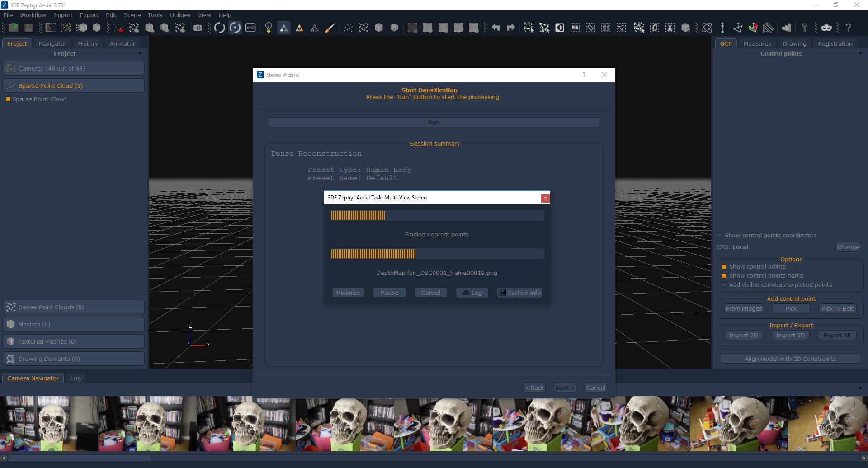Click the XYZ axes orientation icon
868x468 pixels.
tap(753, 28)
